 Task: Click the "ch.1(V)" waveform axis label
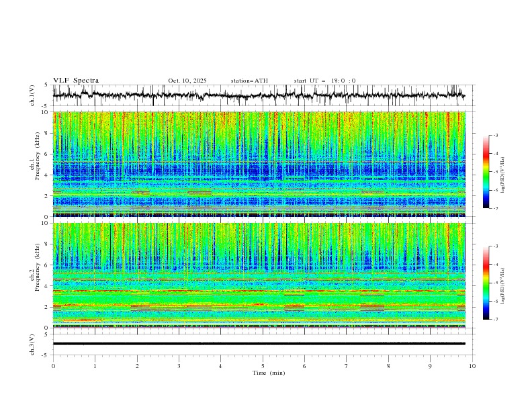click(x=32, y=95)
